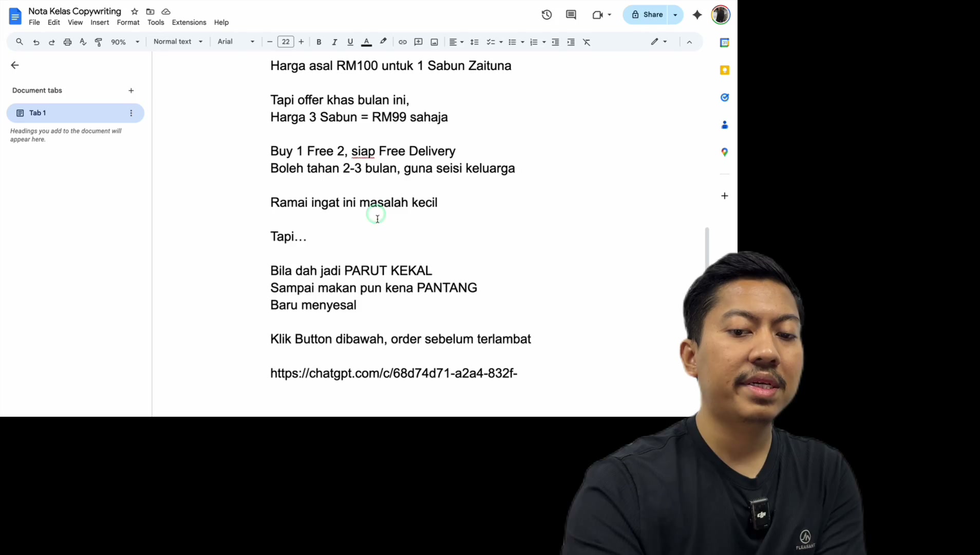Open version history clock icon
This screenshot has width=980, height=555.
(x=546, y=15)
